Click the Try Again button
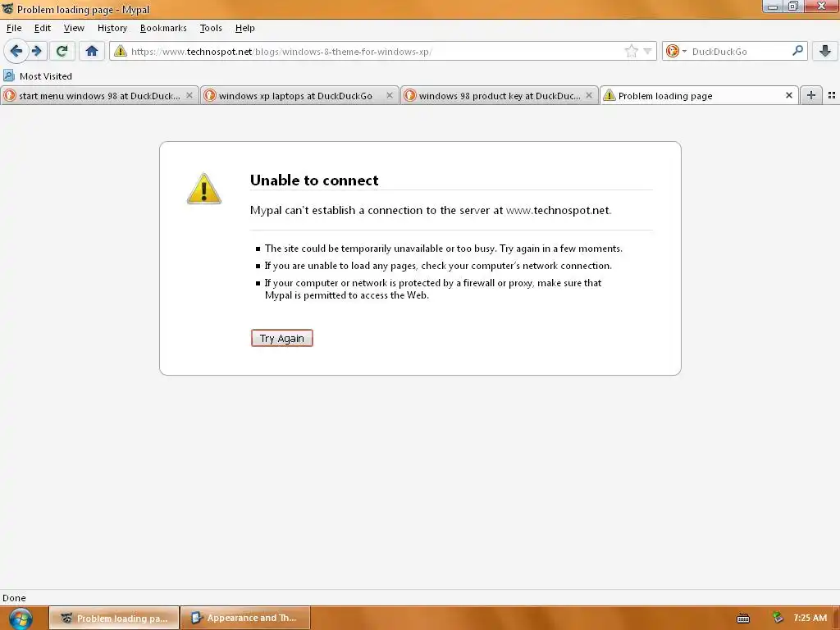The image size is (840, 630). (282, 338)
